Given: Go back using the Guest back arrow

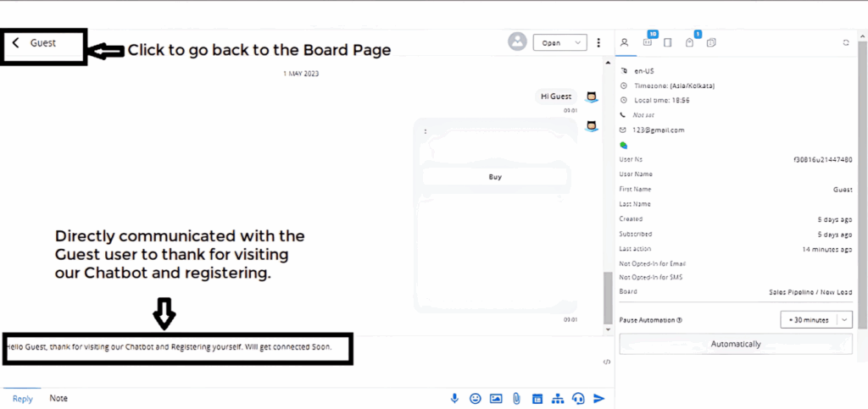Looking at the screenshot, I should [x=16, y=42].
